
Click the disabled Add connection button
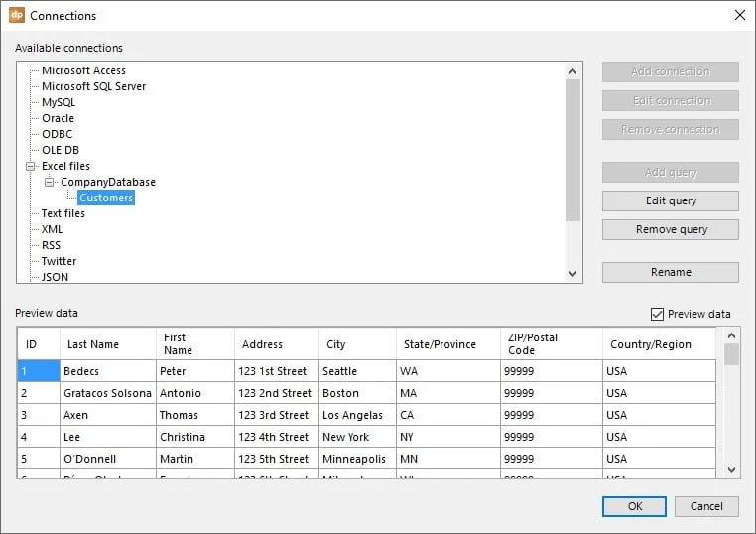(x=670, y=71)
